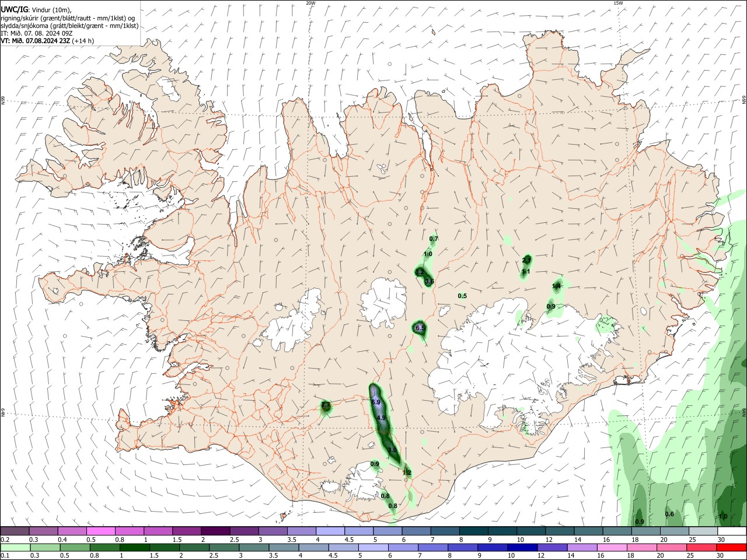This screenshot has width=747, height=560.
Task: Pick the deep navy lower swatch starting at 10
Action: pos(522,547)
